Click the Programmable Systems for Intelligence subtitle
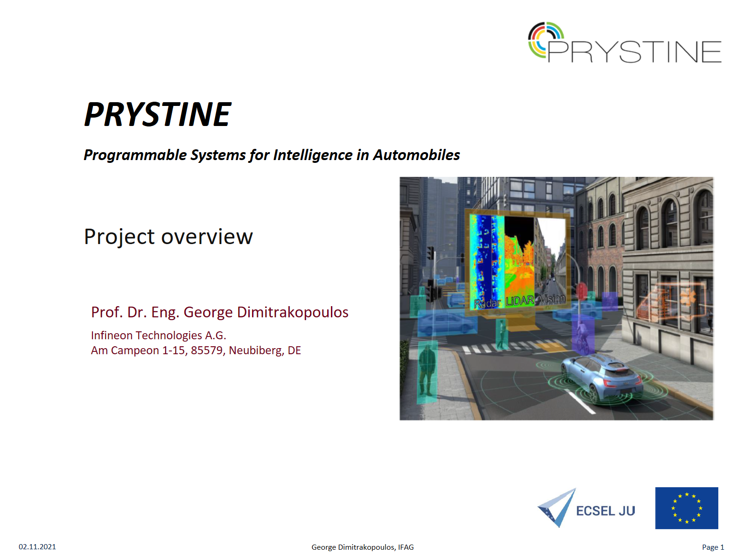This screenshot has width=744, height=560. (x=272, y=155)
